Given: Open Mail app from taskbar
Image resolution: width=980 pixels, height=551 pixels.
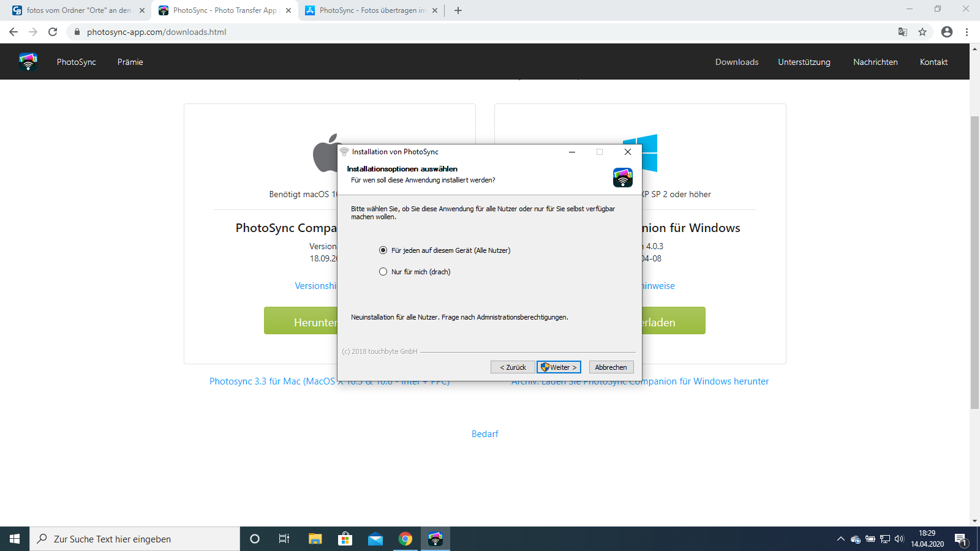Looking at the screenshot, I should (375, 539).
